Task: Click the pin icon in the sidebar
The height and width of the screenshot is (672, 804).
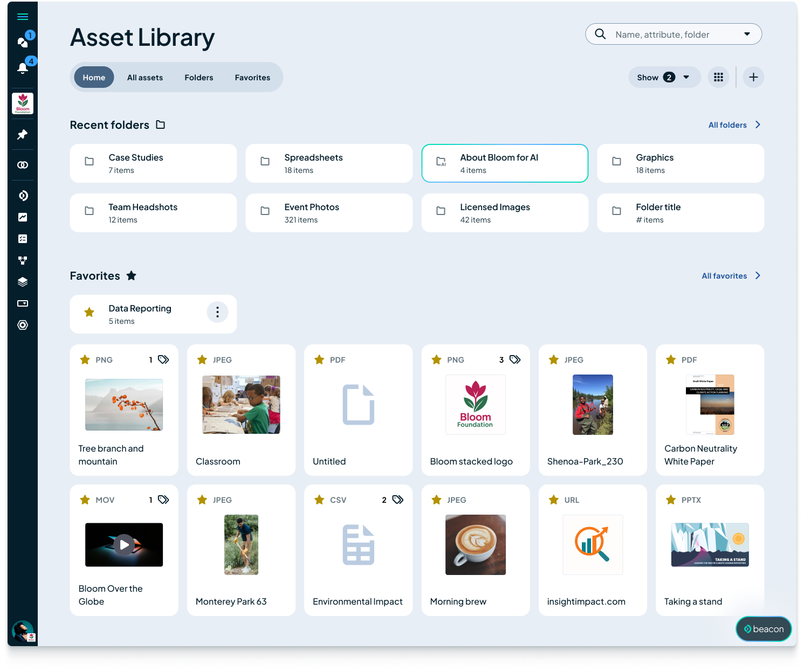Action: [x=23, y=135]
